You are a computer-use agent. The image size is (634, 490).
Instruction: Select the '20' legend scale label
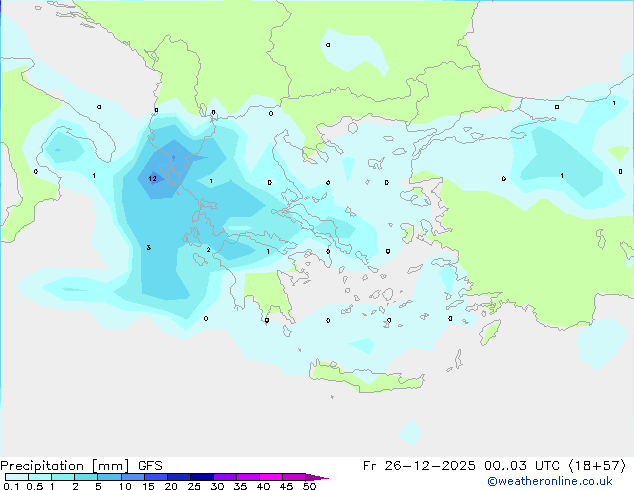pos(171,486)
